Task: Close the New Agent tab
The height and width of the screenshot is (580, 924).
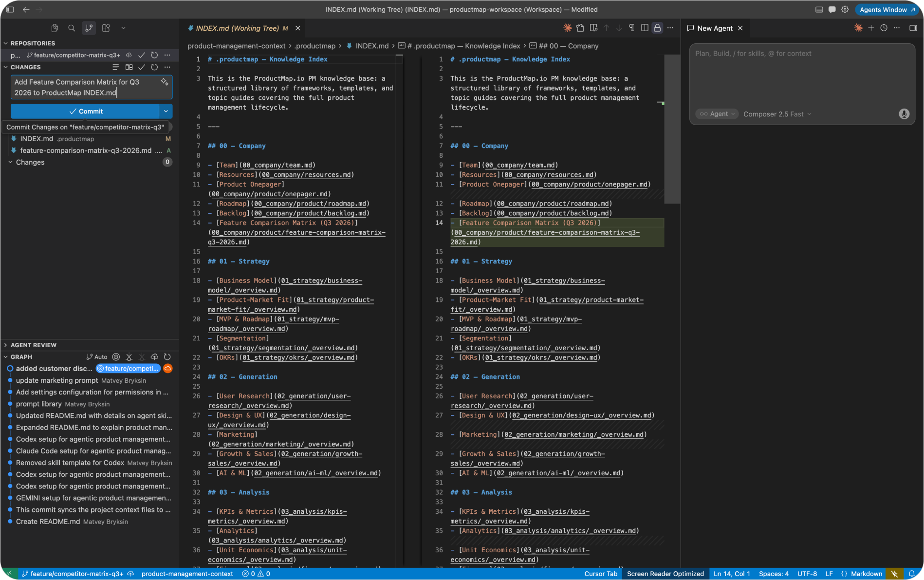Action: pos(740,28)
